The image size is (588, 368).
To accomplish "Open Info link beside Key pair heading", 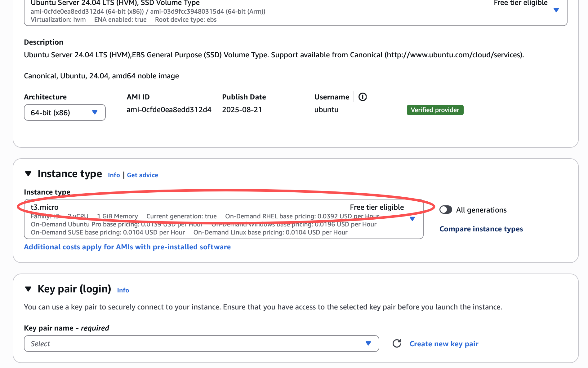I will (123, 290).
